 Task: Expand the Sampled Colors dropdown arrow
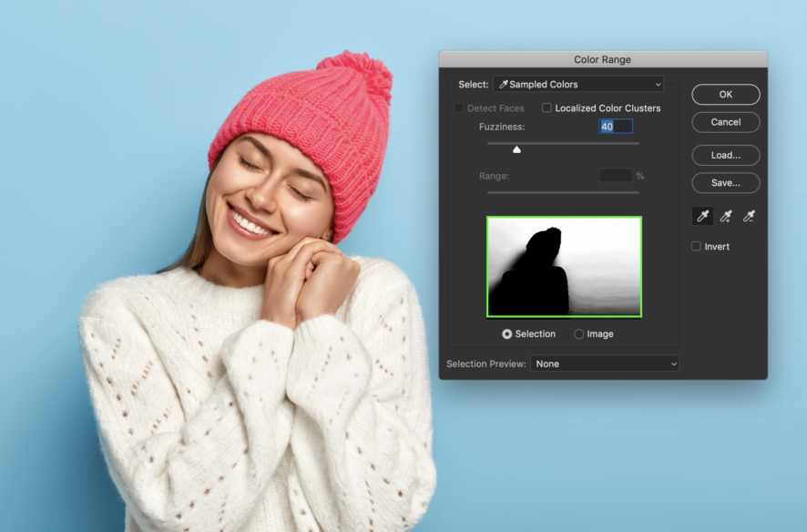click(x=658, y=84)
